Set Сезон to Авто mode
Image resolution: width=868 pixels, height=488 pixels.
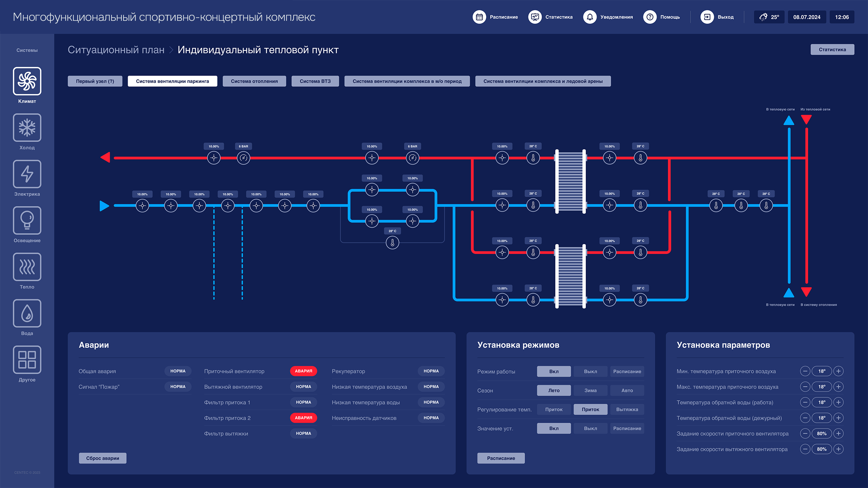pyautogui.click(x=627, y=390)
